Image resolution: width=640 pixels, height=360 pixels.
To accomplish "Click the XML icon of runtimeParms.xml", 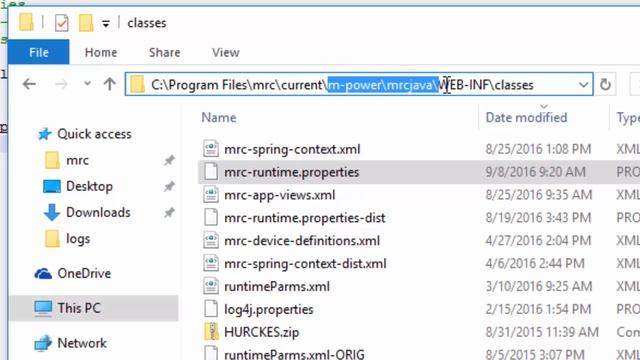I will (211, 286).
